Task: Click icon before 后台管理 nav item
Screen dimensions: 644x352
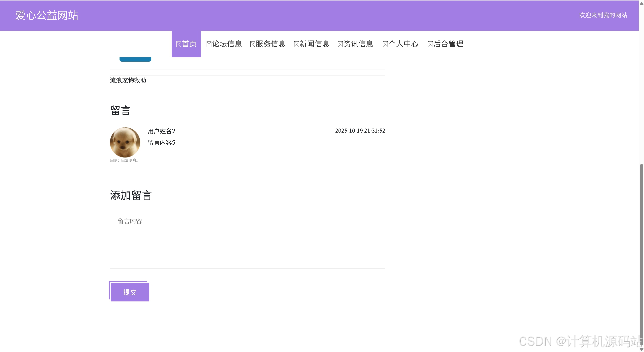Action: (430, 45)
